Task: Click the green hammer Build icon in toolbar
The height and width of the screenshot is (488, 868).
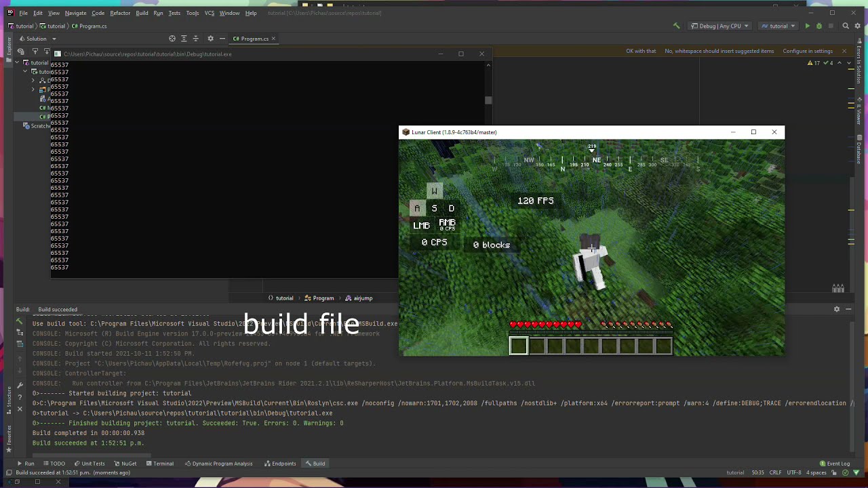Action: tap(676, 26)
